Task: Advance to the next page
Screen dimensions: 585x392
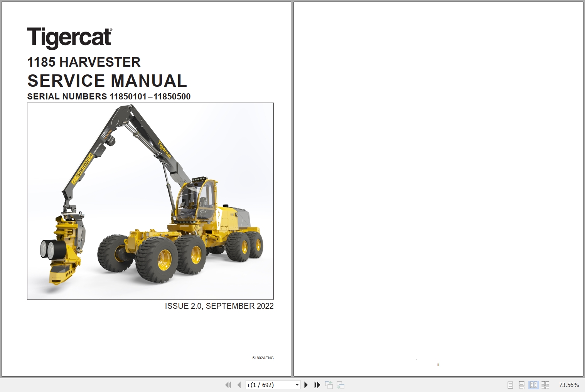Action: coord(306,385)
